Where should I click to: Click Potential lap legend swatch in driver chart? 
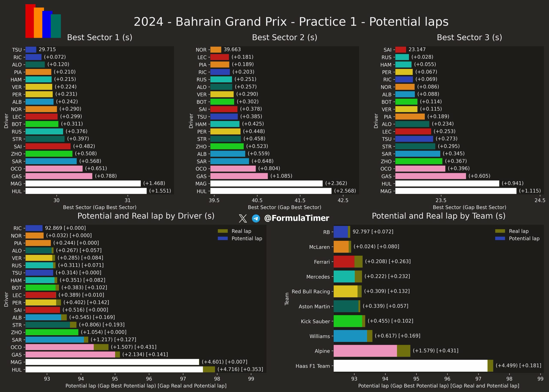pos(223,238)
